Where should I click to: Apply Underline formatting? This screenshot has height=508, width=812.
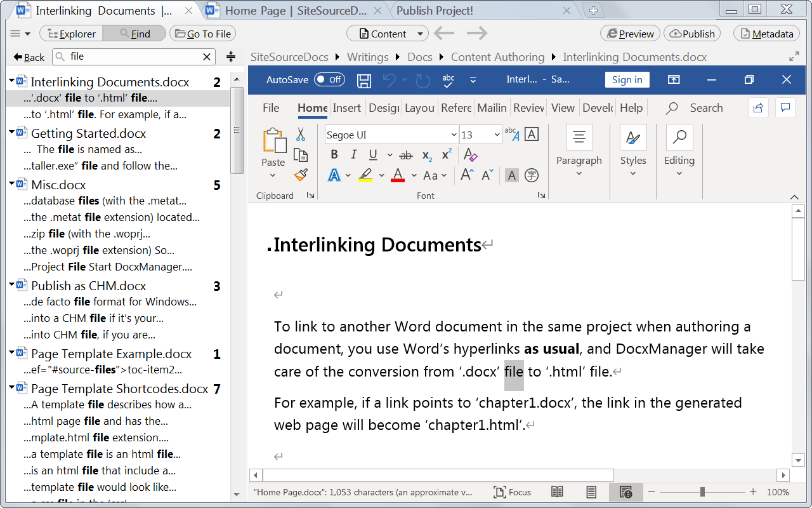373,155
